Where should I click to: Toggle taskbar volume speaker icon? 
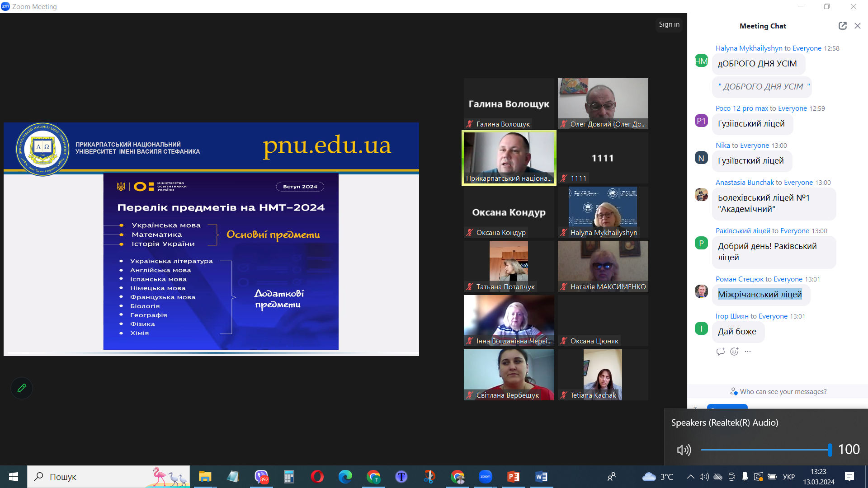704,477
